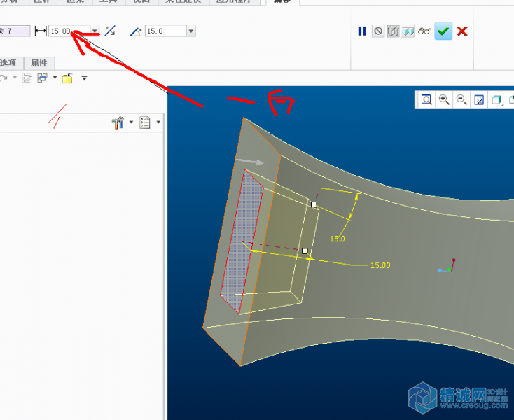Click the sketch collector field ending in 7
Image resolution: width=514 pixels, height=420 pixels.
point(15,31)
